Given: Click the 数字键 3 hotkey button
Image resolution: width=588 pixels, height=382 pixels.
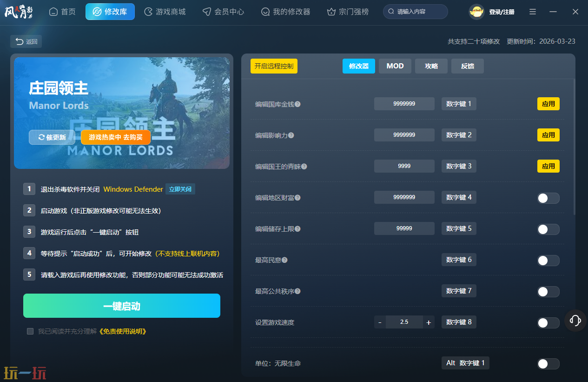Looking at the screenshot, I should 459,166.
